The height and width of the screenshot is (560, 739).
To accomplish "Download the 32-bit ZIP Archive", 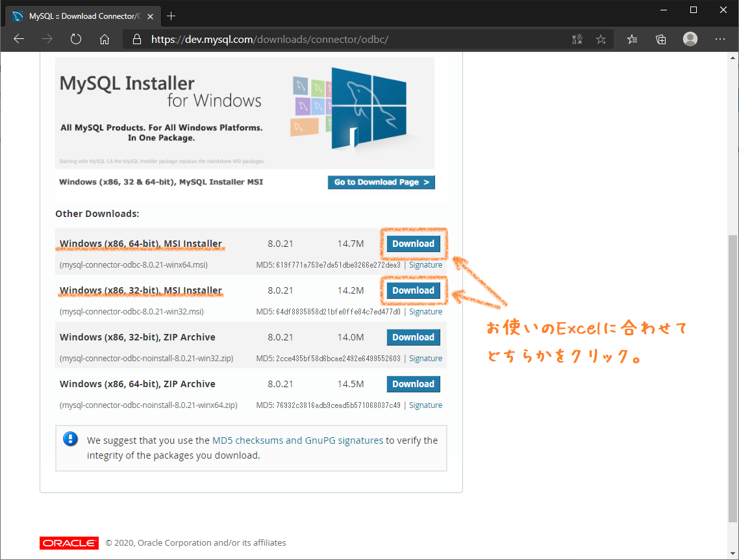I will pos(413,337).
